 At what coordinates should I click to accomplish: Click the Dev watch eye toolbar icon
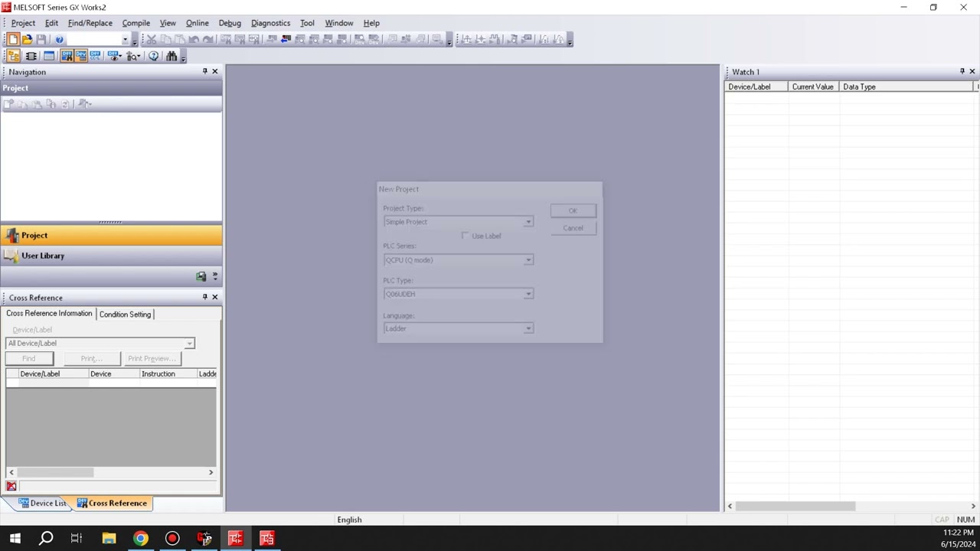click(114, 56)
